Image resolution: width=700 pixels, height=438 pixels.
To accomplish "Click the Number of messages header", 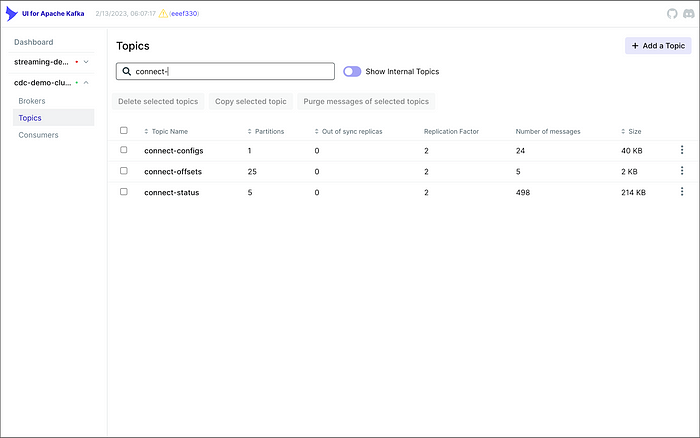I will (548, 131).
